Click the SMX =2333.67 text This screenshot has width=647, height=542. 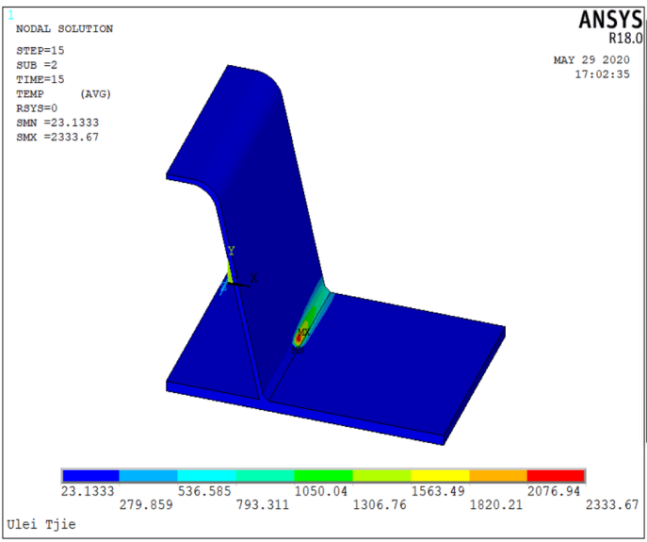click(x=58, y=137)
